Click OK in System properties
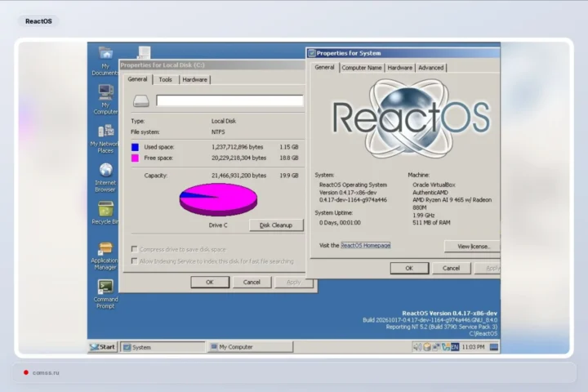 click(x=409, y=268)
